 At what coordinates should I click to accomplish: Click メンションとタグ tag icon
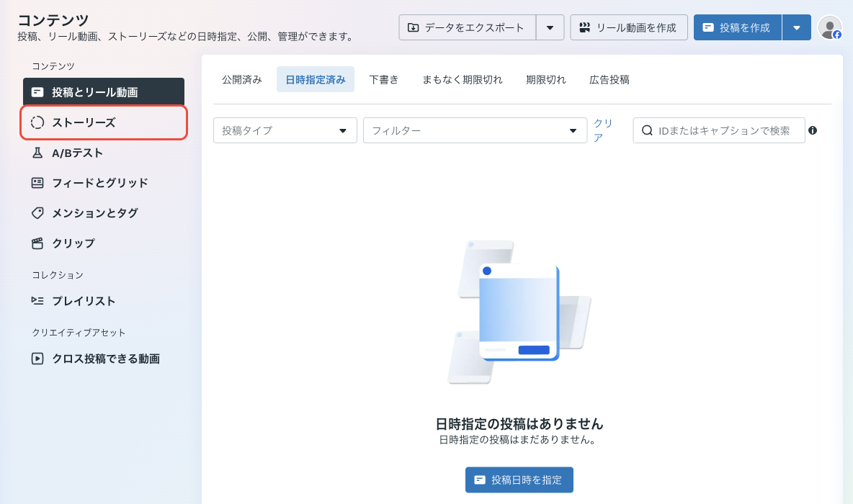pos(37,213)
